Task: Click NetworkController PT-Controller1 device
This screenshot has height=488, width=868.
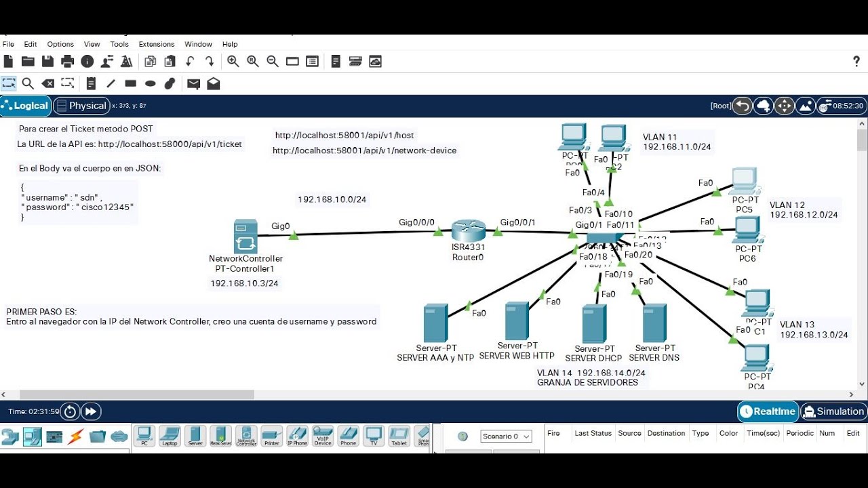Action: pos(245,236)
